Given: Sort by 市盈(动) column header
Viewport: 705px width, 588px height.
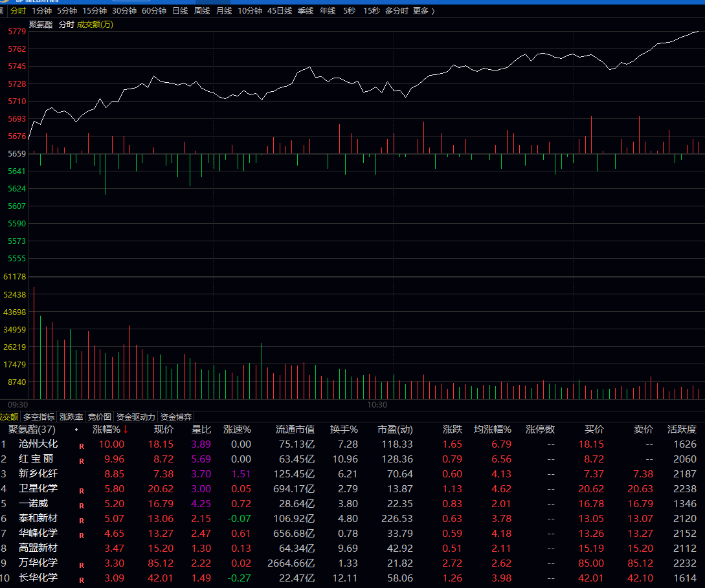Looking at the screenshot, I should click(x=395, y=430).
